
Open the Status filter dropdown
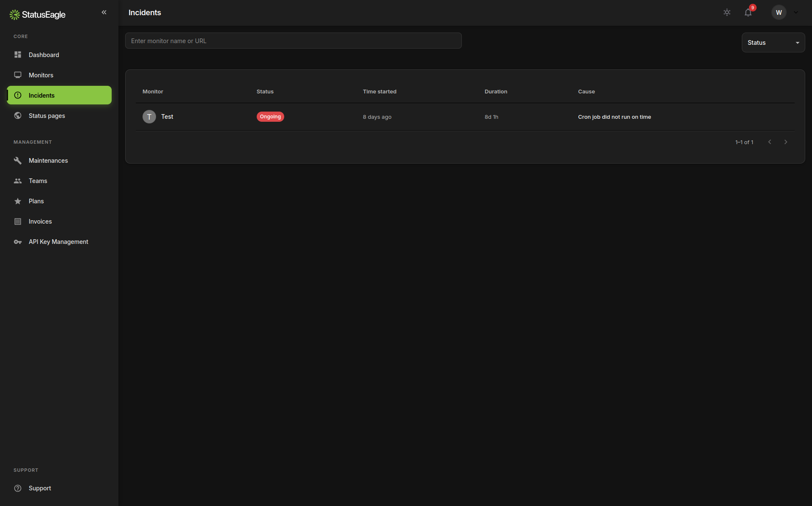tap(773, 42)
